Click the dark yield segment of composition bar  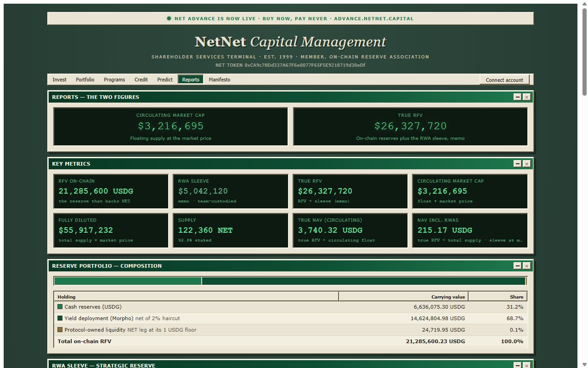point(363,281)
